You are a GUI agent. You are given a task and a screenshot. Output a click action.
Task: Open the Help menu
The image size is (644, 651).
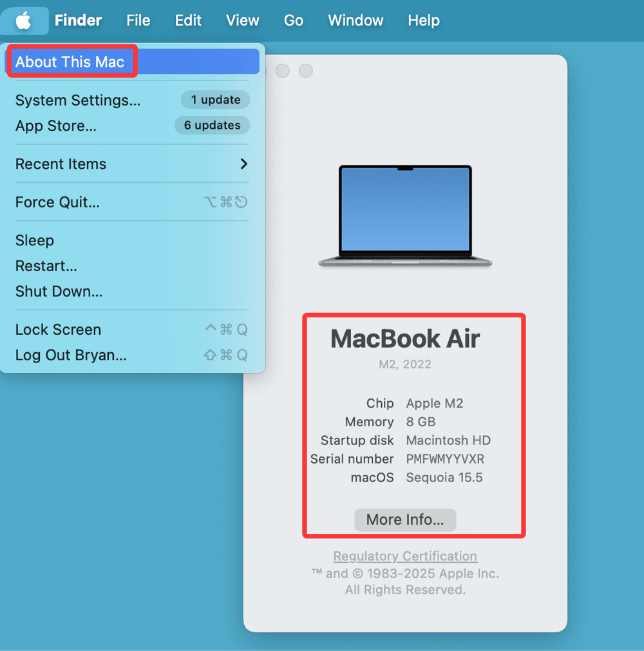tap(423, 20)
